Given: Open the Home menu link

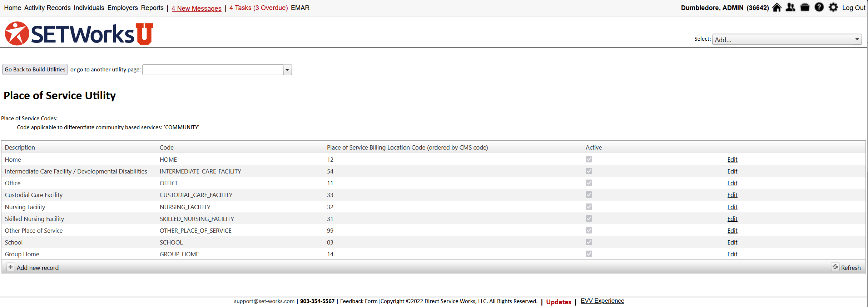Looking at the screenshot, I should pyautogui.click(x=13, y=8).
